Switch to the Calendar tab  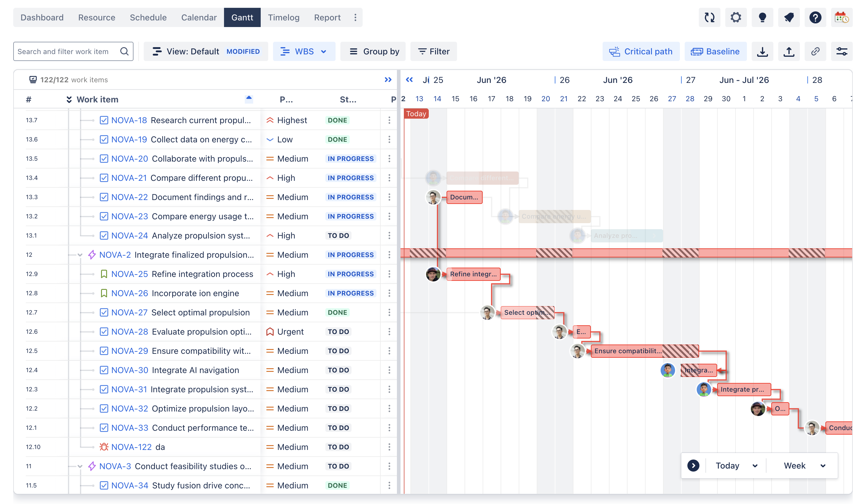(199, 17)
